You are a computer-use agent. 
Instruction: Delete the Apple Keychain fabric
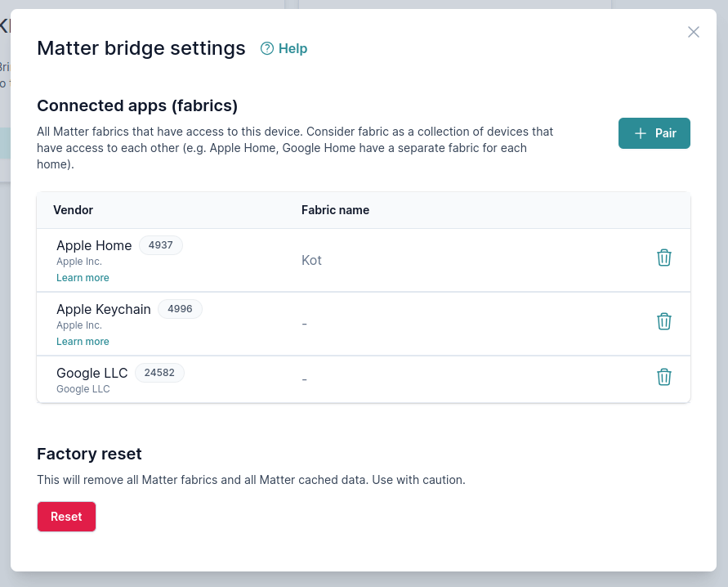tap(664, 321)
